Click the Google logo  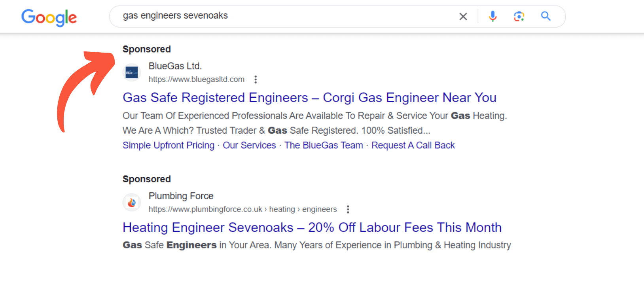click(49, 17)
